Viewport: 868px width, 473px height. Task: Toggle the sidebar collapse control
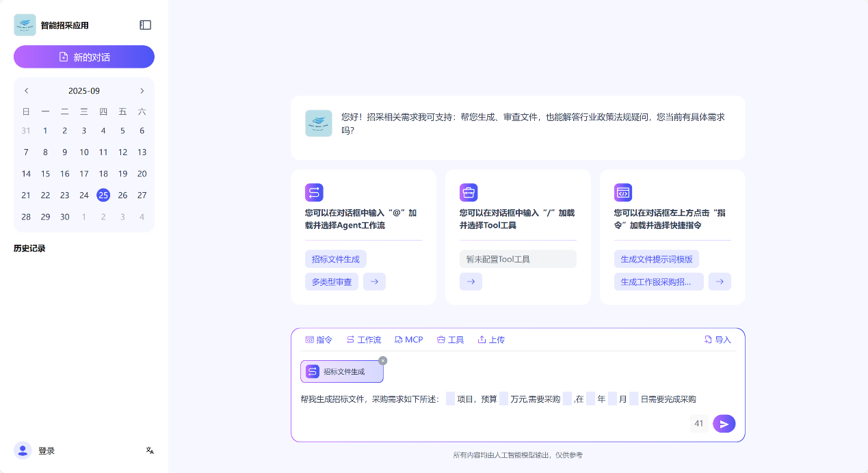click(x=145, y=25)
